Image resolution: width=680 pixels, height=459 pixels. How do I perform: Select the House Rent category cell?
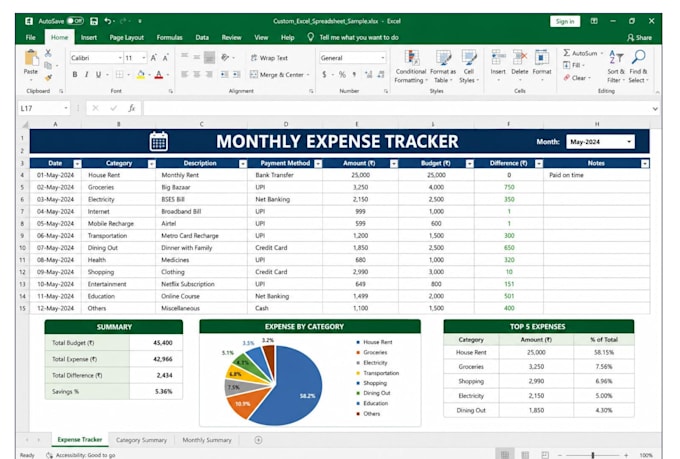point(118,175)
